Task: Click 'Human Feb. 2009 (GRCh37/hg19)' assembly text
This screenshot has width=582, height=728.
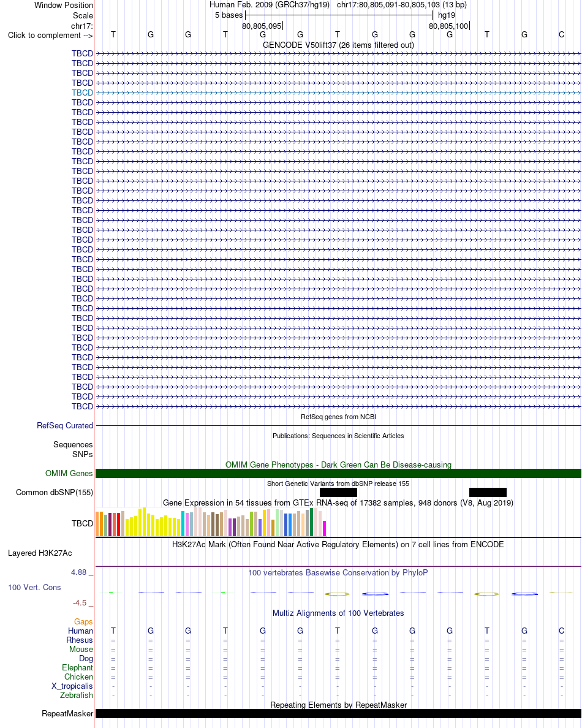Action: pos(270,5)
